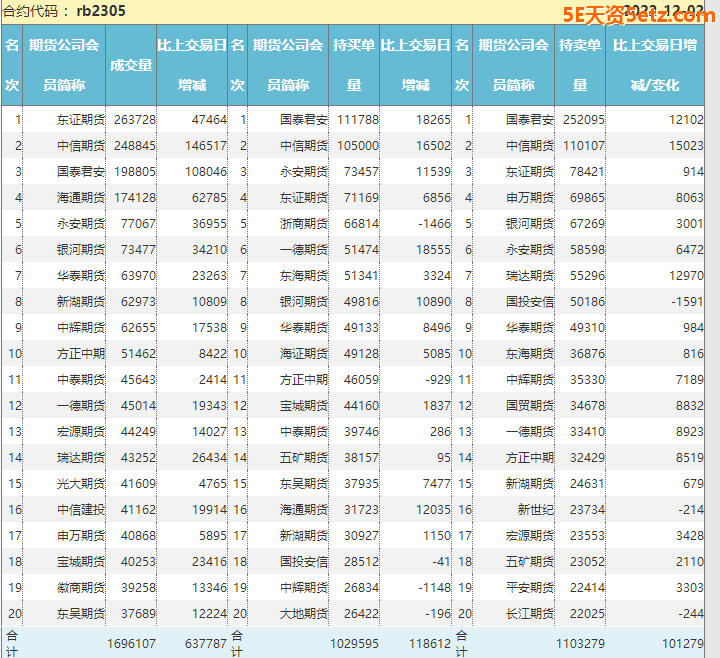Click the 比上交易日增减/变化 header in sell section
Image resolution: width=720 pixels, height=658 pixels.
(655, 65)
